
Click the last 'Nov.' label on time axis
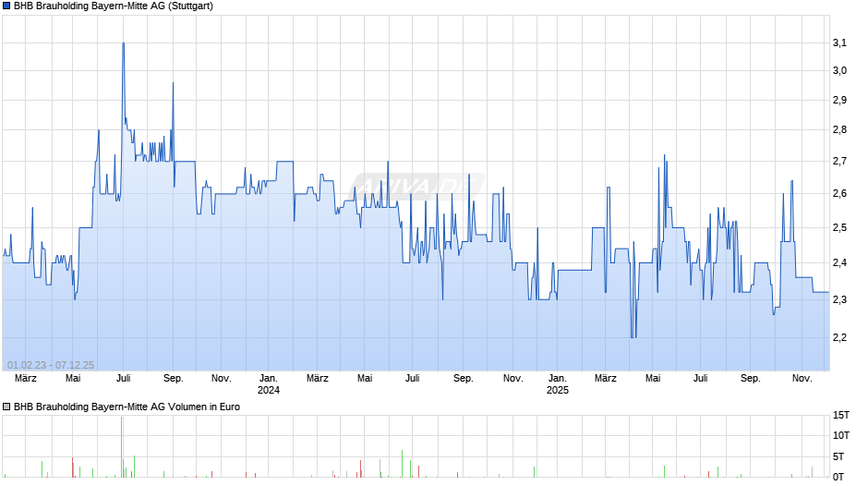[x=802, y=379]
